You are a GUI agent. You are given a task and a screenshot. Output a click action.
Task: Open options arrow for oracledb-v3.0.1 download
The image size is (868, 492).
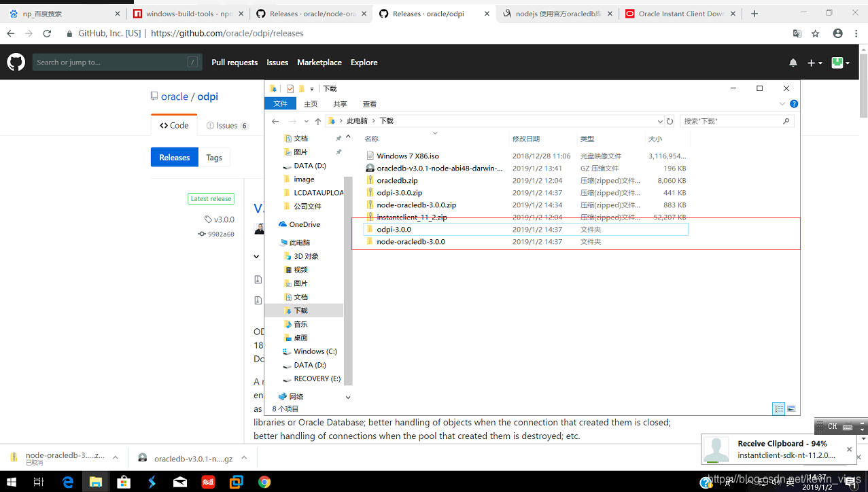(x=244, y=458)
